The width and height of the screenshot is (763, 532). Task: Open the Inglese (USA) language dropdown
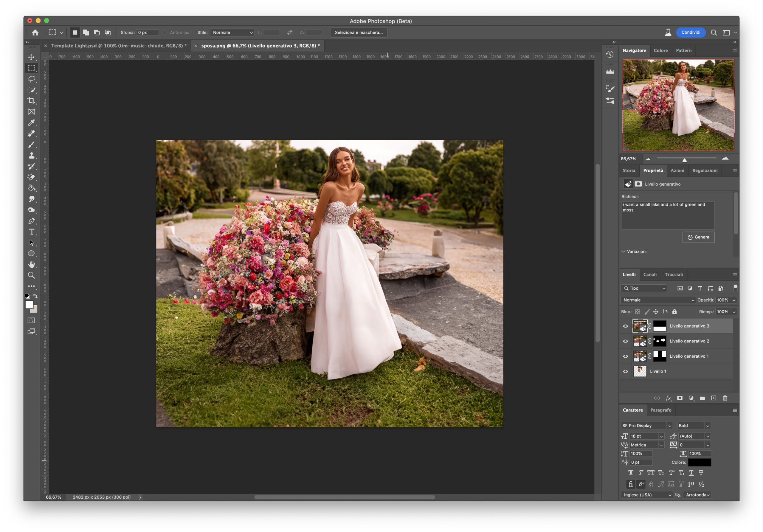pyautogui.click(x=647, y=495)
